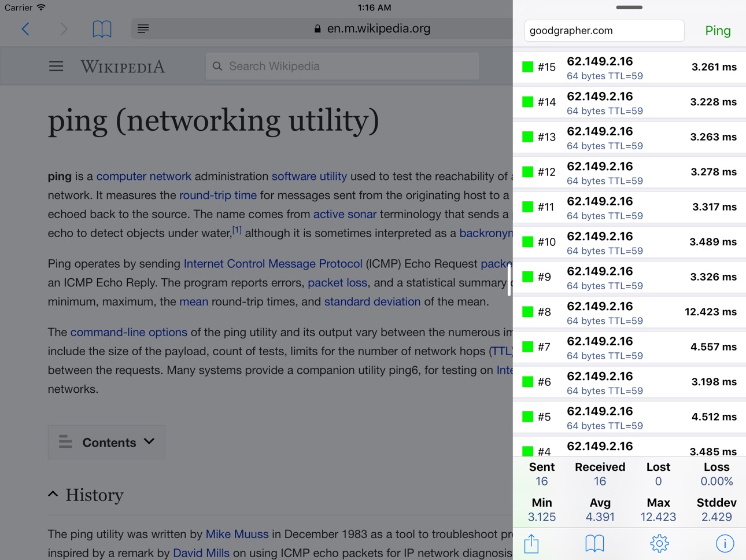Screen dimensions: 746x560
Task: Select ping result row #5
Action: pos(629,418)
